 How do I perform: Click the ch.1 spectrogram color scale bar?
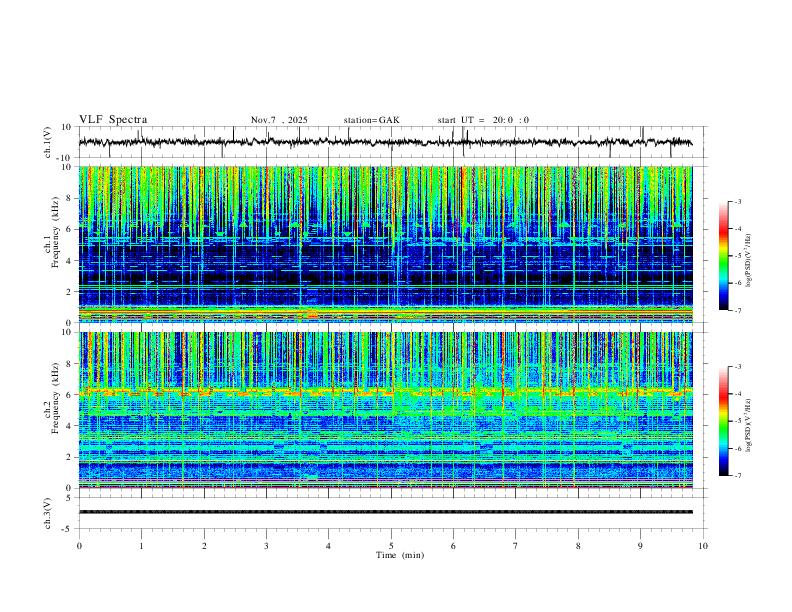[x=724, y=256]
